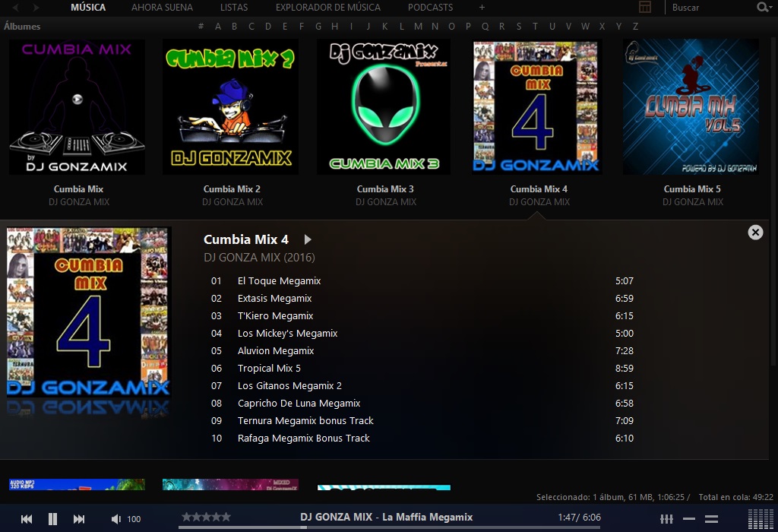Jump to albums starting with D

[268, 27]
